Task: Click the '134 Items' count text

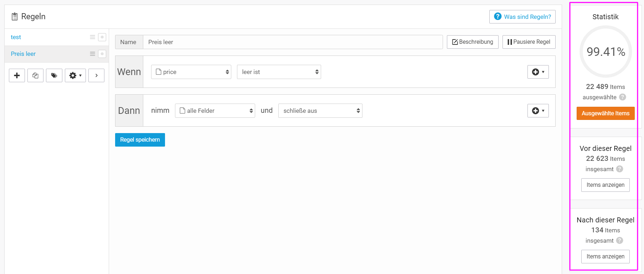Action: pos(606,230)
